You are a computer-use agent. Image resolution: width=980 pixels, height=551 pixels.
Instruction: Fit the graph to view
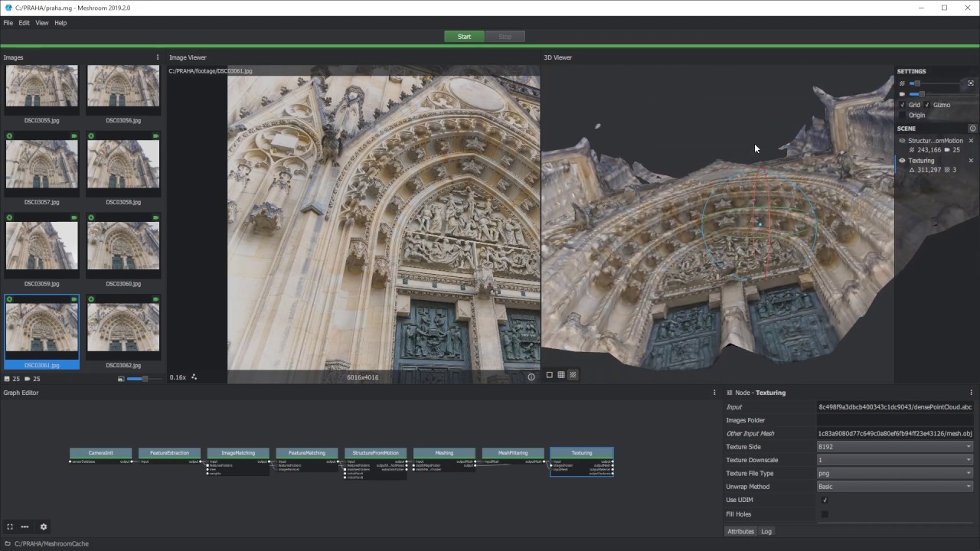pos(10,527)
